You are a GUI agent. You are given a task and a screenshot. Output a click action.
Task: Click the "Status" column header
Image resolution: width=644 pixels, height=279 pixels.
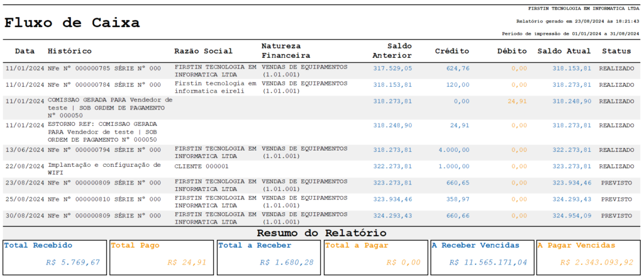pos(616,52)
